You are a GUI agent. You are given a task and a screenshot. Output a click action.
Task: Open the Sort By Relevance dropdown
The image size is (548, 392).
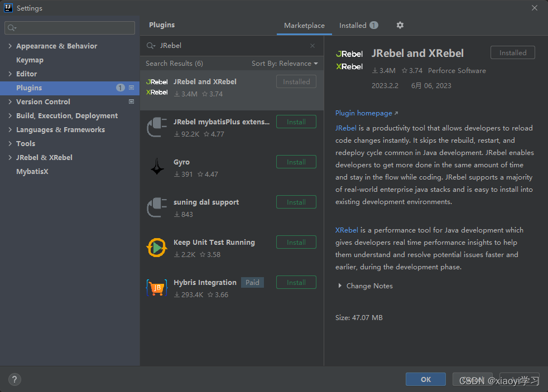coord(285,63)
